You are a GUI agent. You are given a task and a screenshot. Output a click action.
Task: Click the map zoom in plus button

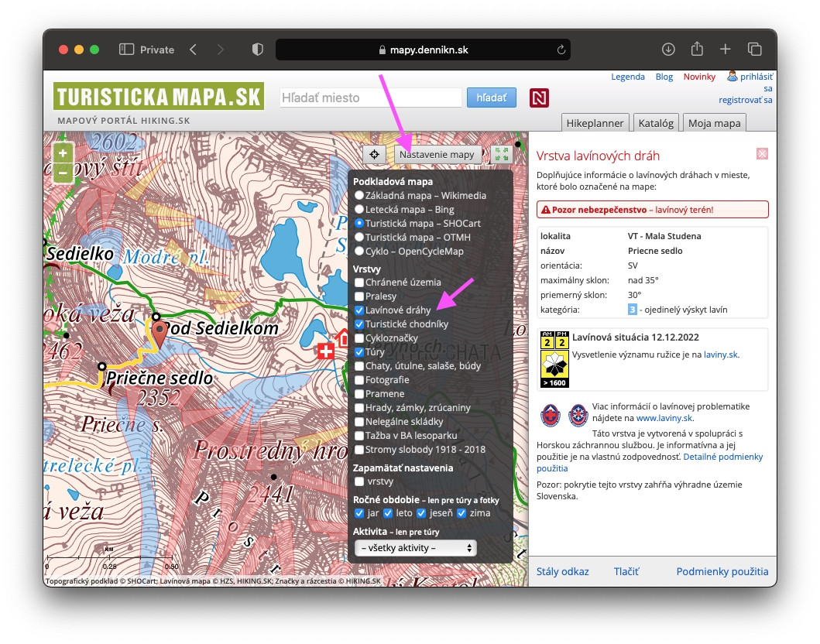tap(63, 152)
